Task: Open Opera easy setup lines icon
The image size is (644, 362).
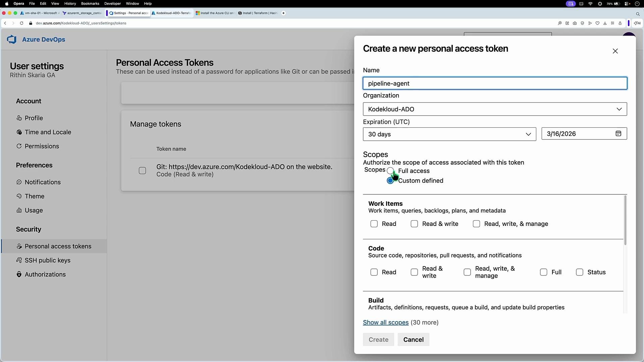Action: 612,23
